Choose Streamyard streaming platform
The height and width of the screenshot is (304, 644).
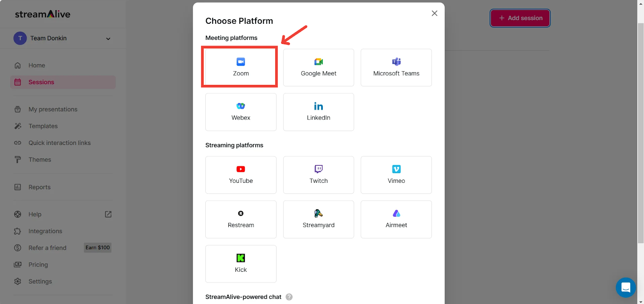click(318, 219)
